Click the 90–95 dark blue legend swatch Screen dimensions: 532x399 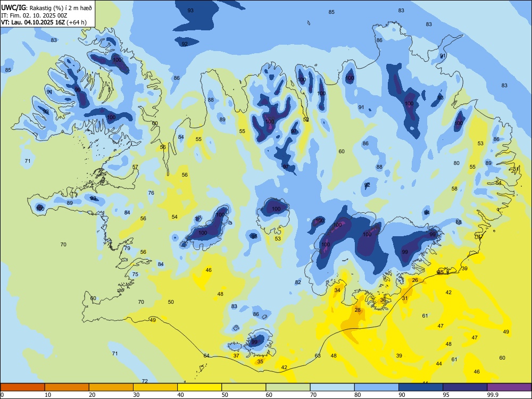[421, 387]
